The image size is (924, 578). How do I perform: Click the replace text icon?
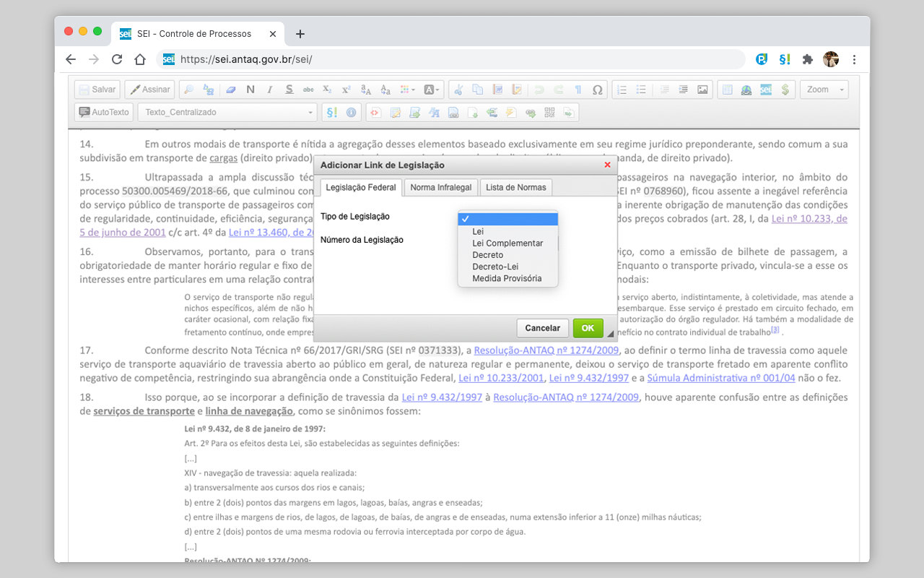click(209, 90)
